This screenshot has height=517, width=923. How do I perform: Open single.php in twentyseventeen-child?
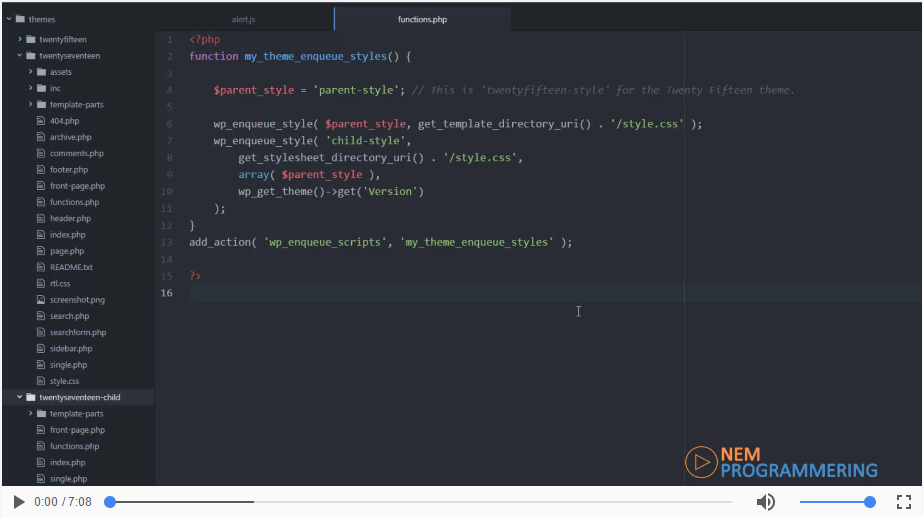click(x=68, y=479)
